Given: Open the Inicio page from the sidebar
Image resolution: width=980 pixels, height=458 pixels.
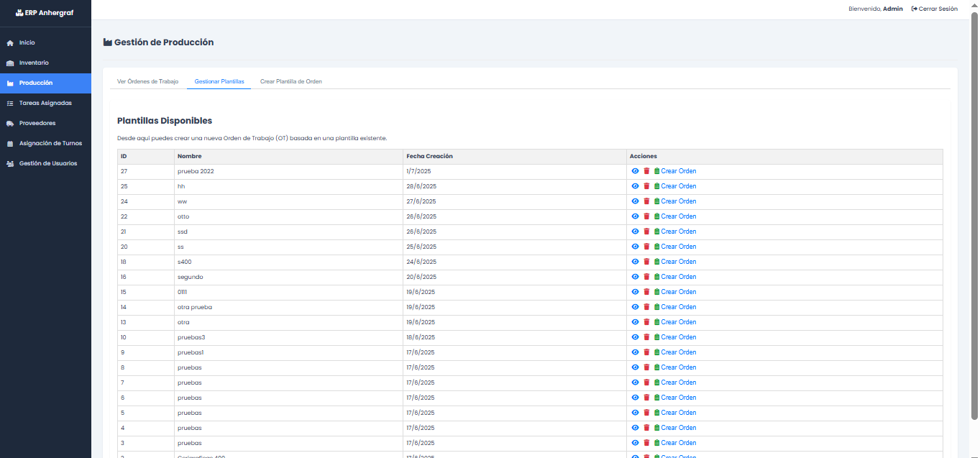Looking at the screenshot, I should point(27,43).
